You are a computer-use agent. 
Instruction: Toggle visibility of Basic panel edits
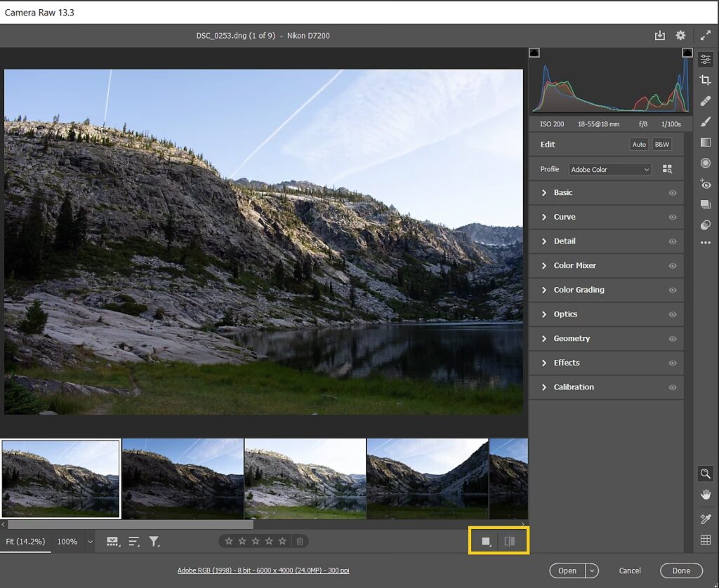pos(673,193)
